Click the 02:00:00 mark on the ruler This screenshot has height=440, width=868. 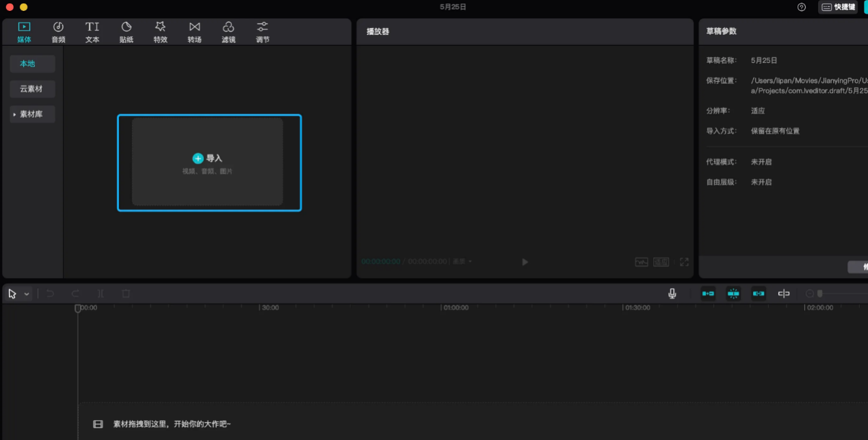click(819, 308)
